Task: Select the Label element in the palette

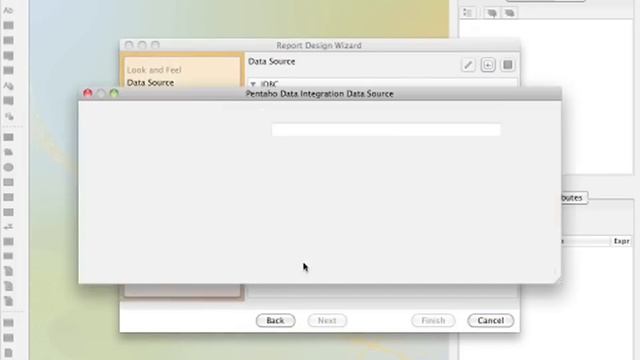Action: click(8, 11)
